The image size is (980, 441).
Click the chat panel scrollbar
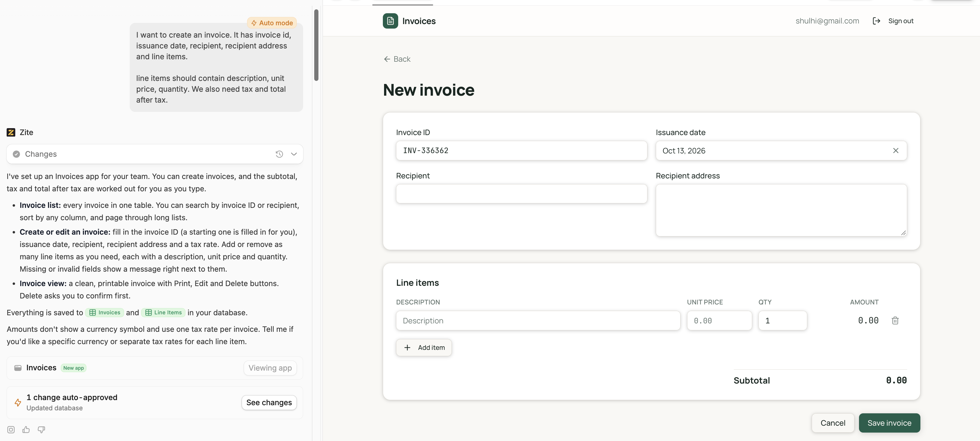(316, 45)
